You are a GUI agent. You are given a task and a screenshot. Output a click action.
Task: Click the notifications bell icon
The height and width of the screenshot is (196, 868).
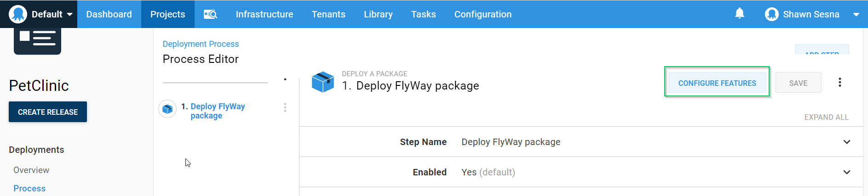tap(739, 14)
